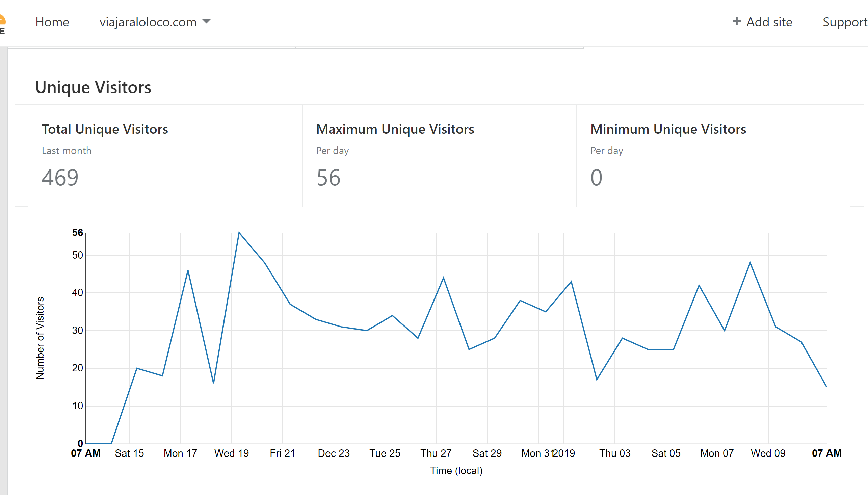Click the Sat 15 axis label
The width and height of the screenshot is (868, 495).
(x=129, y=453)
